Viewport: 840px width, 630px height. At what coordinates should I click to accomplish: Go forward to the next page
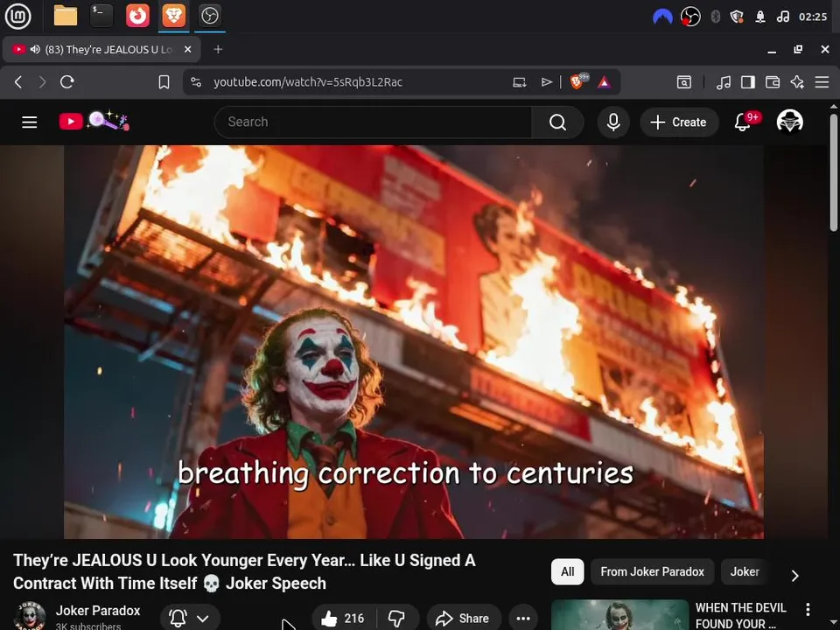(x=42, y=82)
